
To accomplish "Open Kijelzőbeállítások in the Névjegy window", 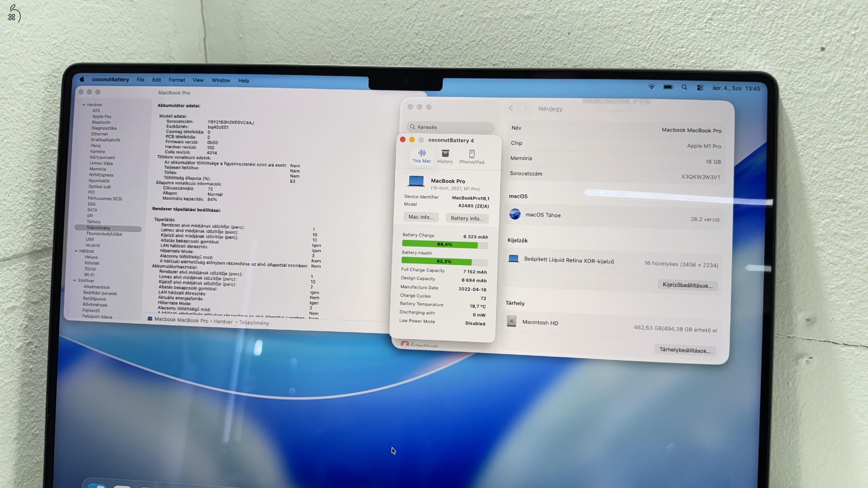I will (687, 285).
